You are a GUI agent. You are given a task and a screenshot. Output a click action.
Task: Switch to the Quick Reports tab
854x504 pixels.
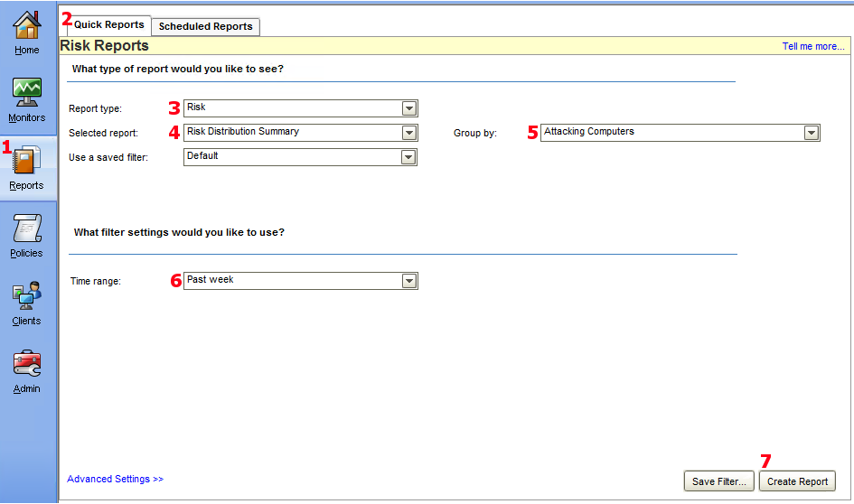(x=108, y=25)
